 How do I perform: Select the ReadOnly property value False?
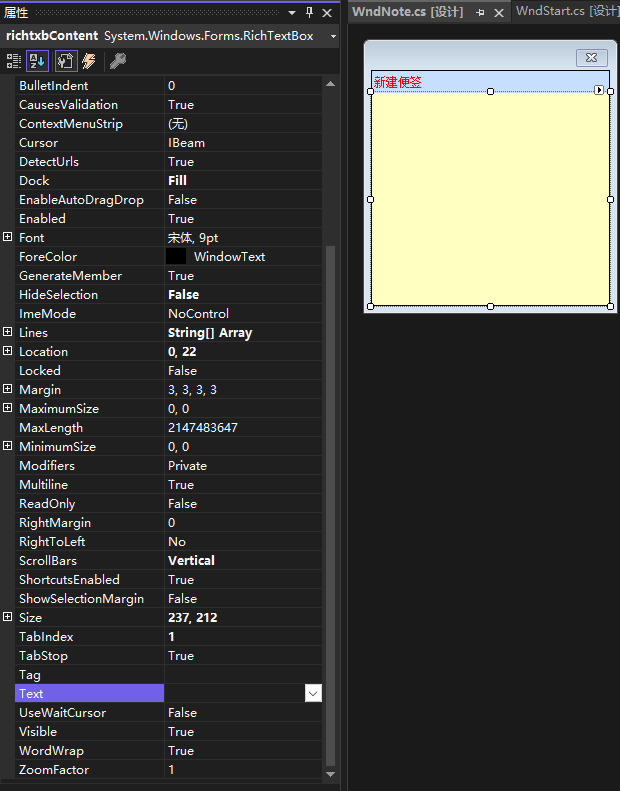coord(182,504)
